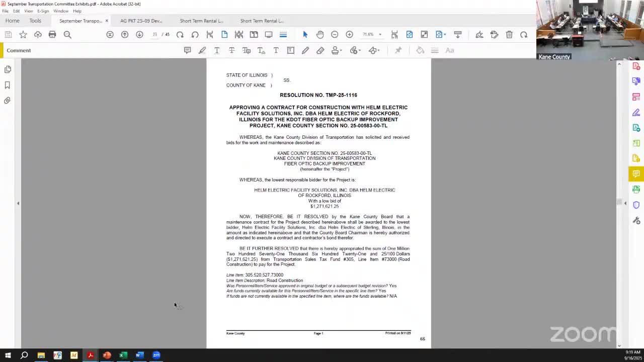
Task: Open the Comment tool in right pane
Action: 636,174
